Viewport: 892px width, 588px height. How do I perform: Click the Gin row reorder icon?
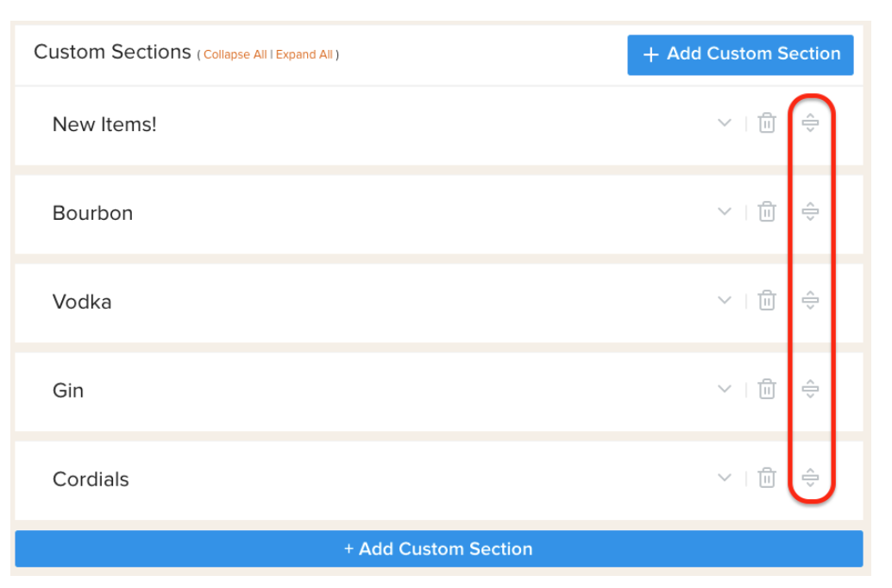(810, 389)
